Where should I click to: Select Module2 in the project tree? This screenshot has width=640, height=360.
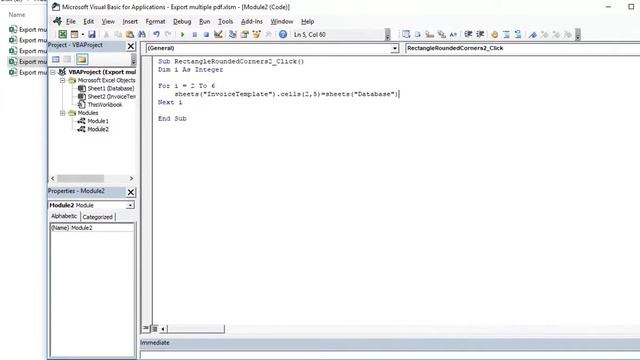click(98, 129)
